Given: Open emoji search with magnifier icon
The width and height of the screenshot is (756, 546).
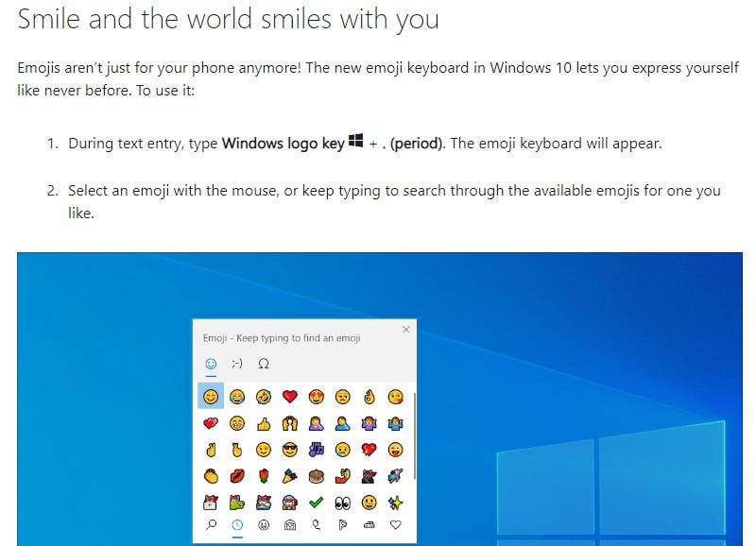Looking at the screenshot, I should coord(211,525).
